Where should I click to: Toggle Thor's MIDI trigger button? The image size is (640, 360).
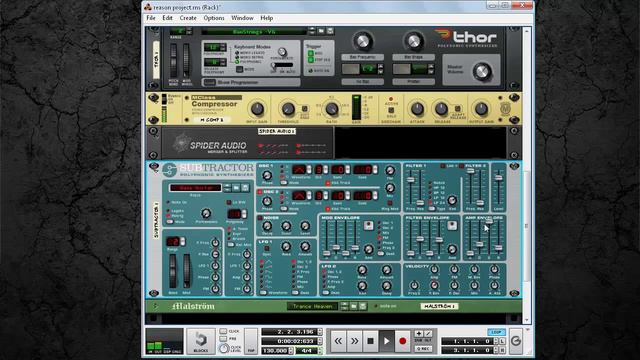[x=311, y=53]
